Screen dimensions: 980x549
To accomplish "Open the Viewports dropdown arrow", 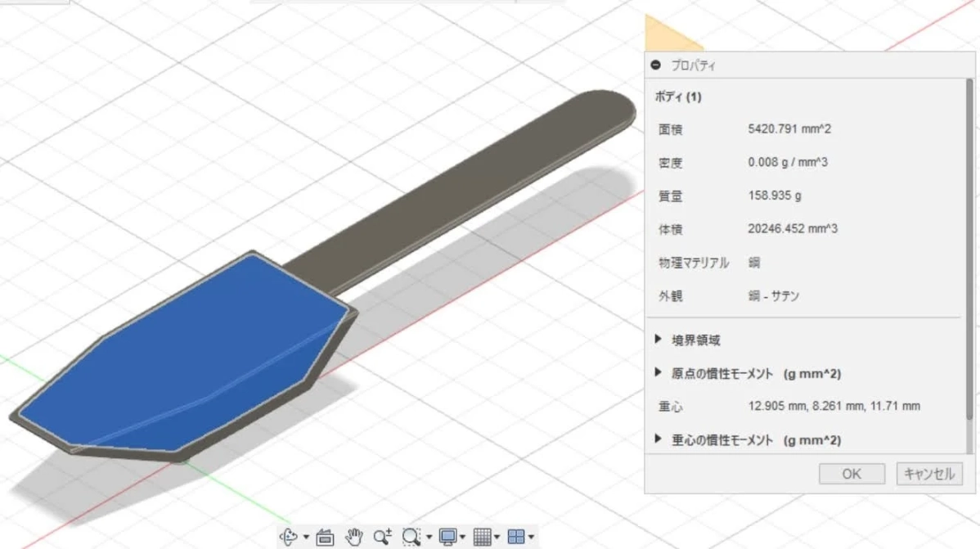I will point(530,538).
